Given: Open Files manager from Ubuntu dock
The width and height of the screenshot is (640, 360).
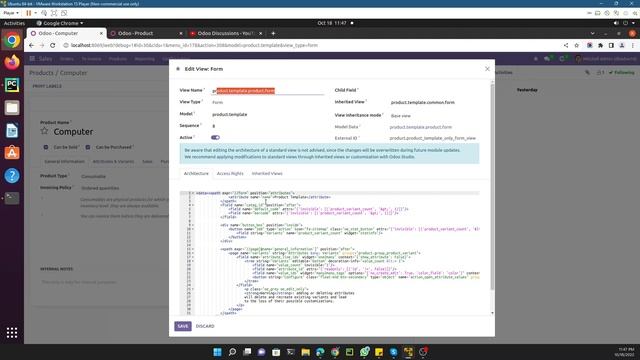Looking at the screenshot, I should point(12,108).
